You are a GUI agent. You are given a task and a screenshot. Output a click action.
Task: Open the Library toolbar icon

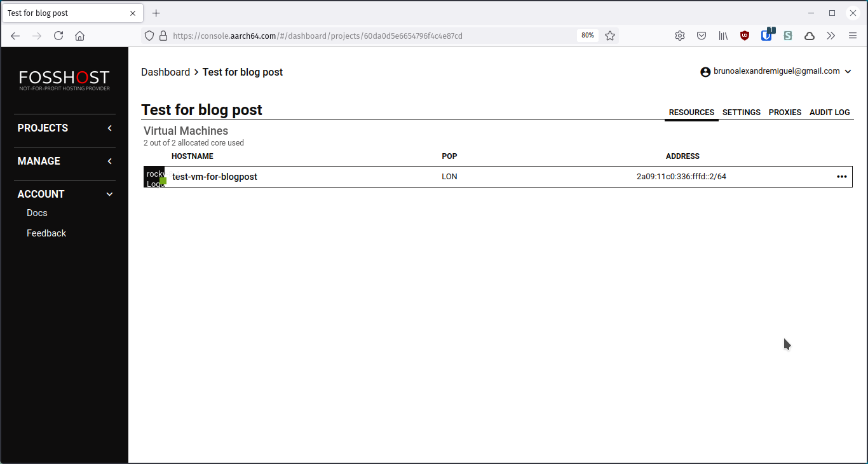tap(723, 36)
